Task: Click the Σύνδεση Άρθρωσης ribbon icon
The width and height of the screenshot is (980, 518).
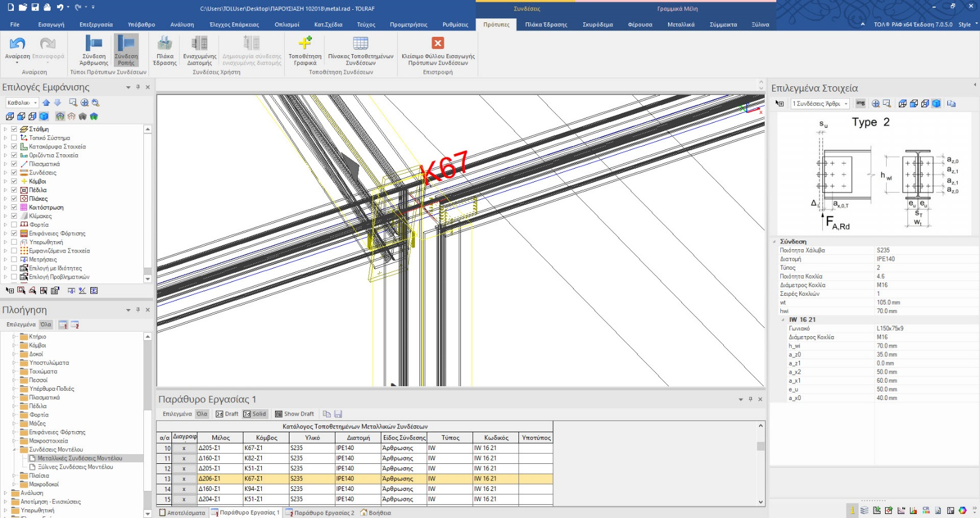Action: (94, 44)
